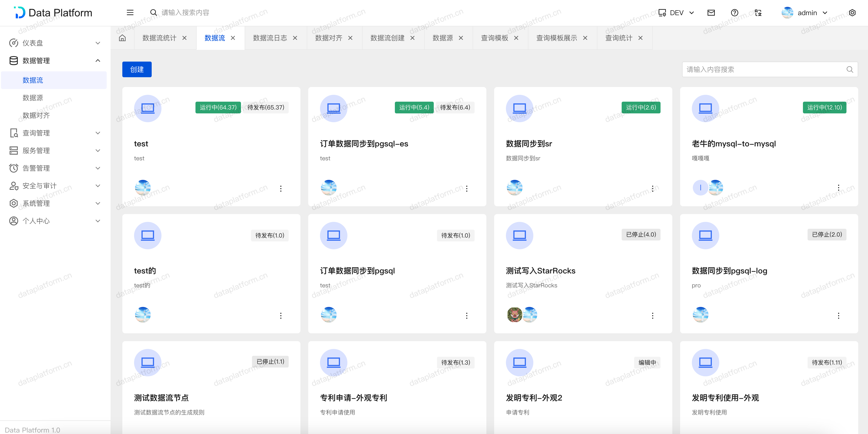This screenshot has height=434, width=868.
Task: Click the help question mark icon
Action: click(x=735, y=13)
